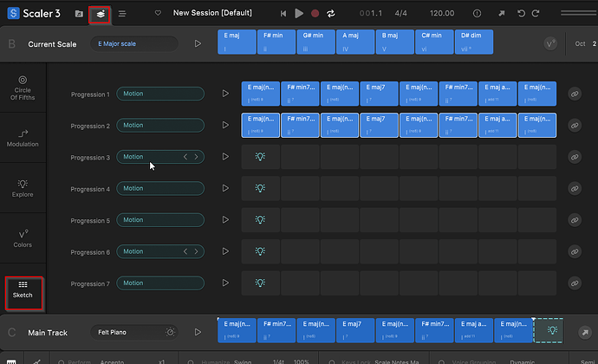Click the arrow export icon in top bar

pos(502,13)
